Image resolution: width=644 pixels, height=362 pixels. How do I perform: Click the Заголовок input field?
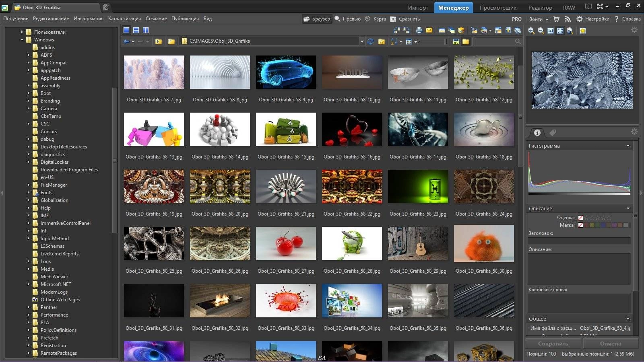pos(579,241)
